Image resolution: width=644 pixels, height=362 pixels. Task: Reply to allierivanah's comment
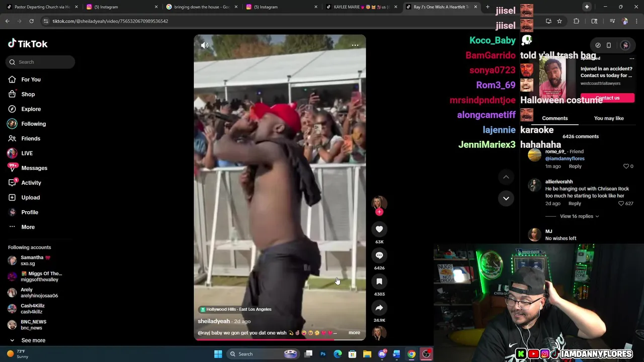click(x=575, y=204)
